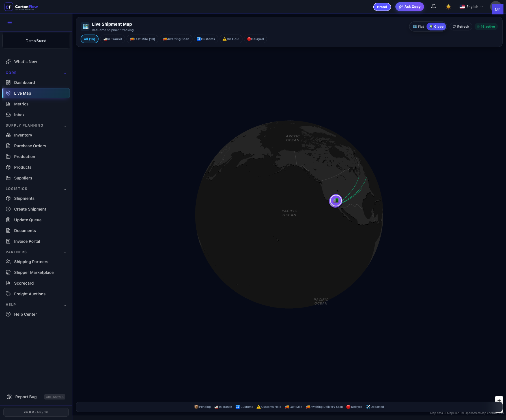
Task: Filter shipments by Last Mile (10)
Action: (x=142, y=39)
